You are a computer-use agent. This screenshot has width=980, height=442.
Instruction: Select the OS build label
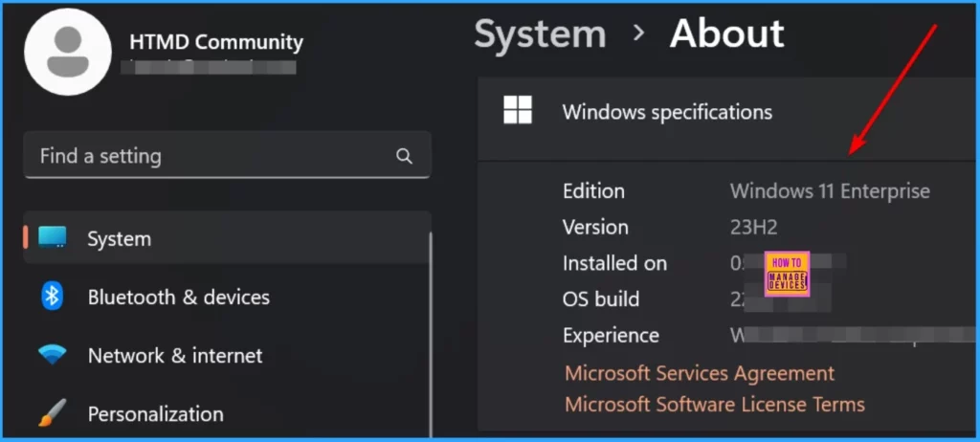601,299
